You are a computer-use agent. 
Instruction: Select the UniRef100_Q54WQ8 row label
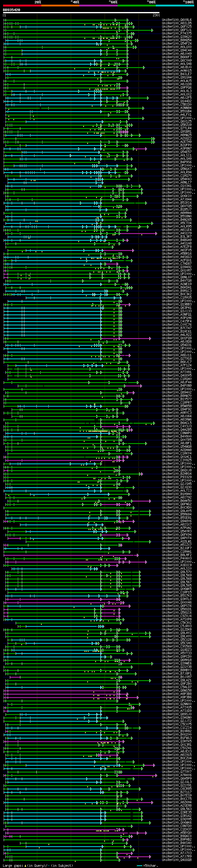coord(176,446)
